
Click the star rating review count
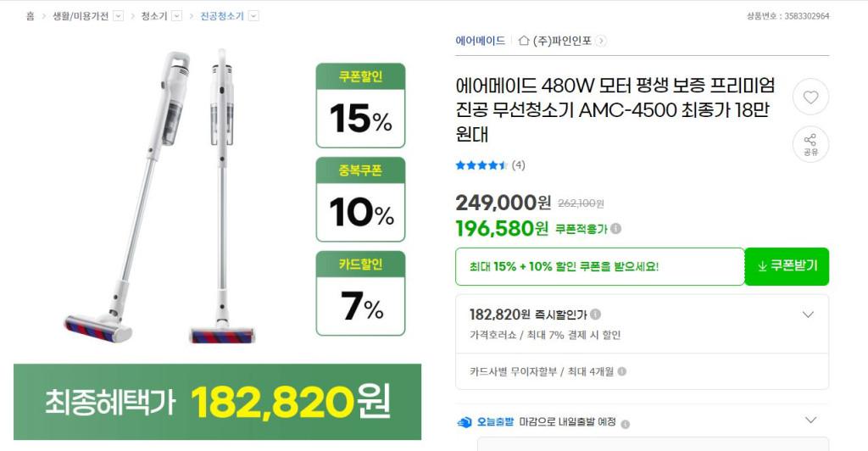point(518,165)
